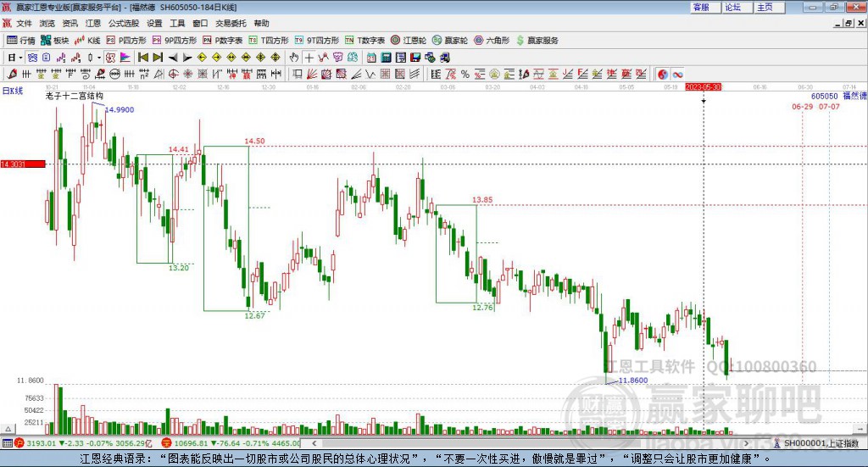Click the 客服 customer service button
868x467 pixels.
pos(704,7)
